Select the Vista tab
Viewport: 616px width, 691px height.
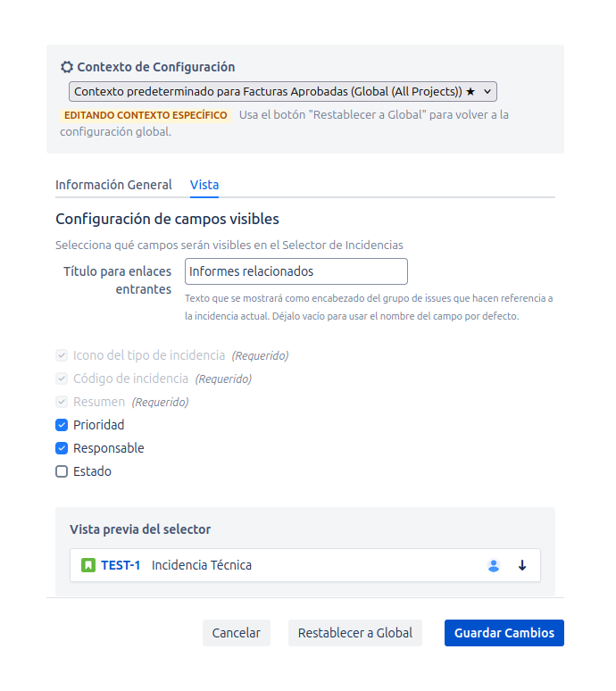[204, 185]
